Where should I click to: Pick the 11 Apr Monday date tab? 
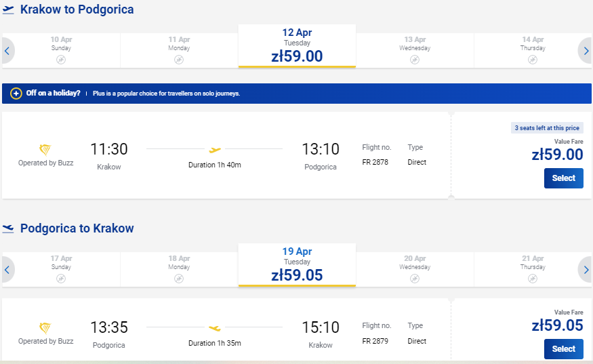point(179,50)
